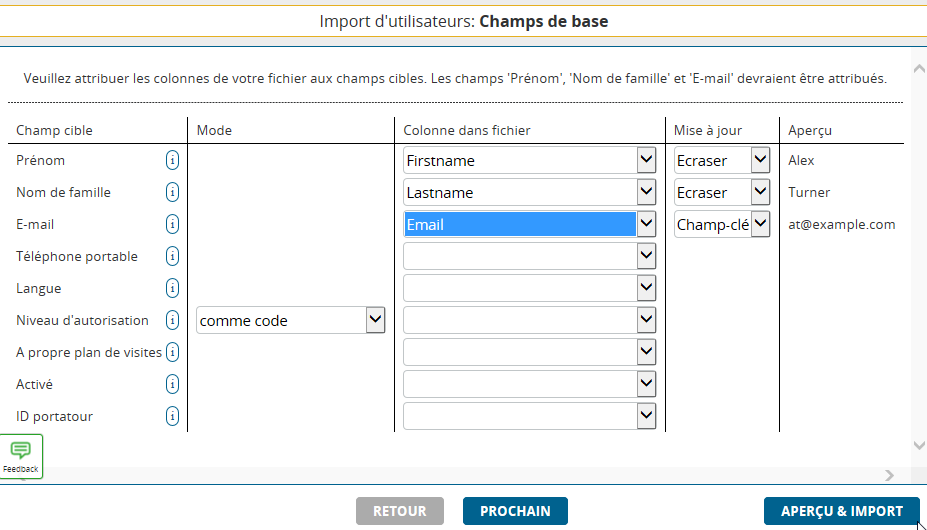Image resolution: width=927 pixels, height=530 pixels.
Task: Open the E-mail field info icon
Action: pos(172,224)
